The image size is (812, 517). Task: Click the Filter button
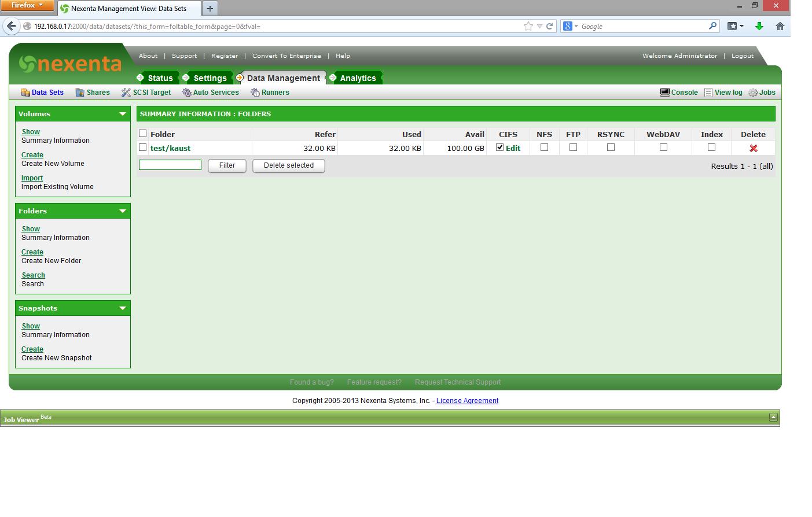[x=227, y=165]
